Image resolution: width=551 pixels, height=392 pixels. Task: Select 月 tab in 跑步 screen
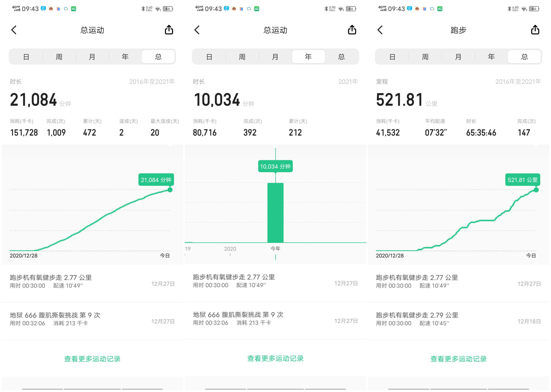click(458, 57)
